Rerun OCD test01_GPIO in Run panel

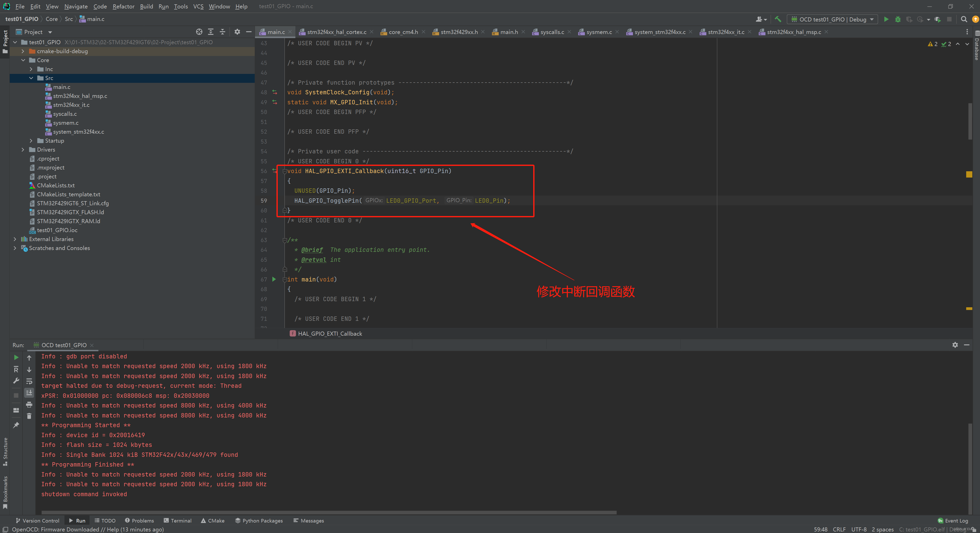[16, 357]
